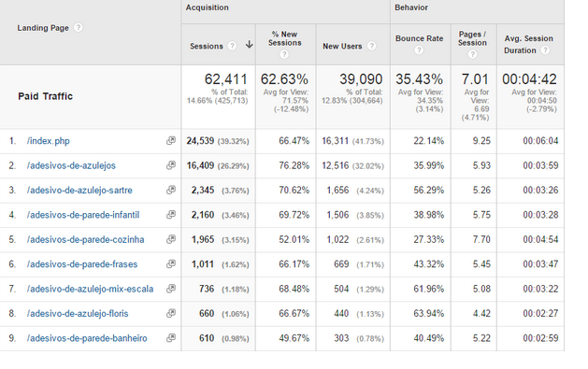Click the Landing Page column header

tap(43, 28)
